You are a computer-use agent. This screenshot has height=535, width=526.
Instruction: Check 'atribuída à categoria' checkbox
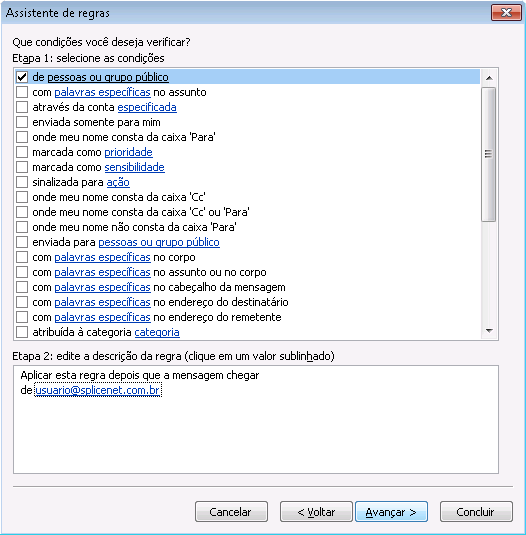tap(22, 332)
